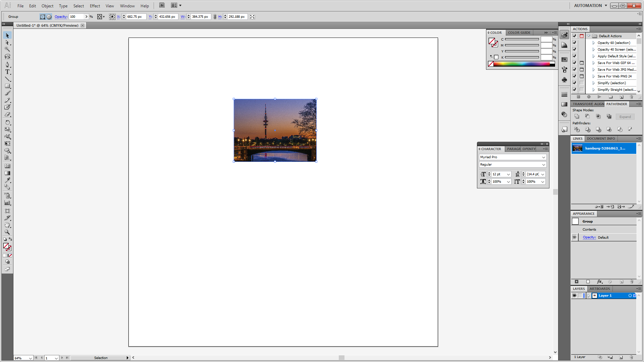This screenshot has width=644, height=362.
Task: Select the Magic Wand tool
Action: coord(7,49)
